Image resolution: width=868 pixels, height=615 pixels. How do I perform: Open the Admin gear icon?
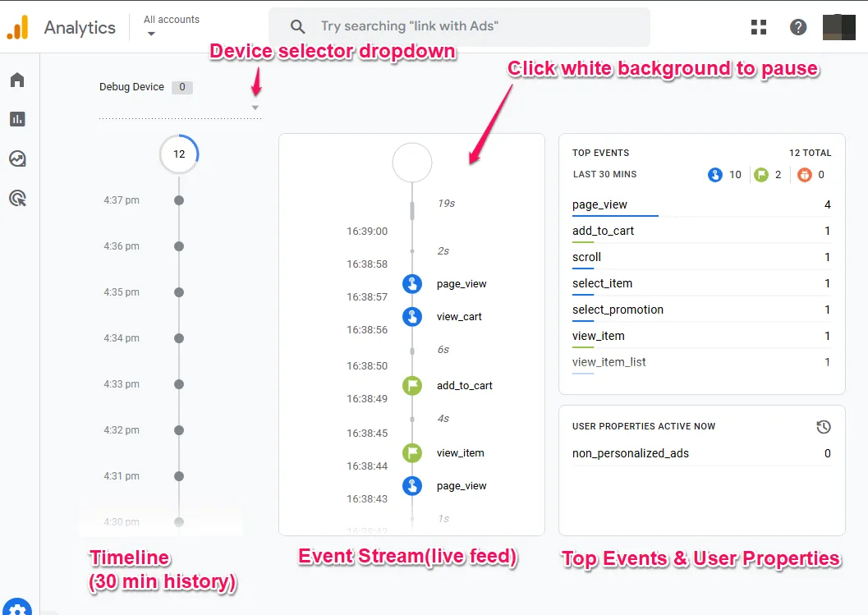point(18,608)
